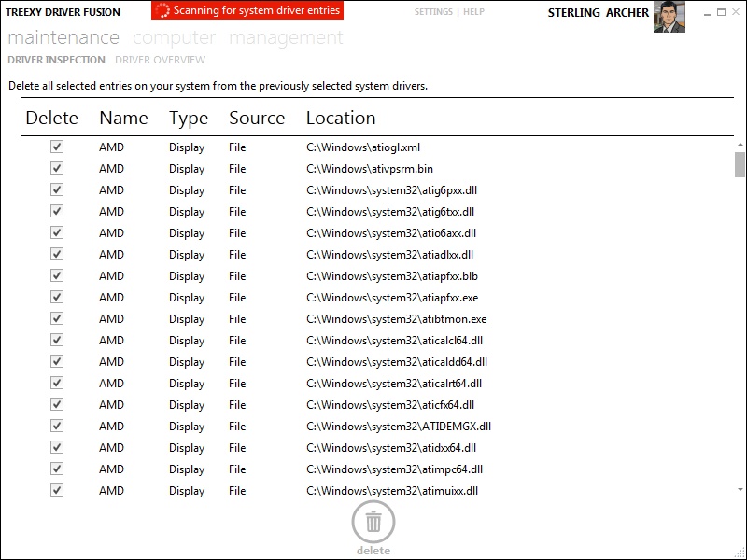747x560 pixels.
Task: Select the Driver Inspection sub-tab
Action: click(56, 60)
